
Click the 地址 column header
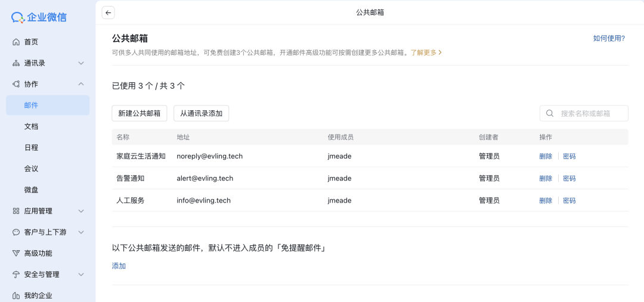pyautogui.click(x=183, y=137)
